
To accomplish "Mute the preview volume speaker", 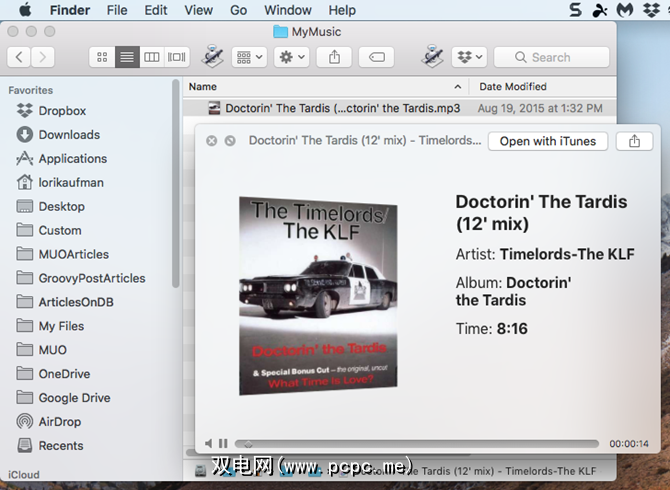I will pos(209,443).
